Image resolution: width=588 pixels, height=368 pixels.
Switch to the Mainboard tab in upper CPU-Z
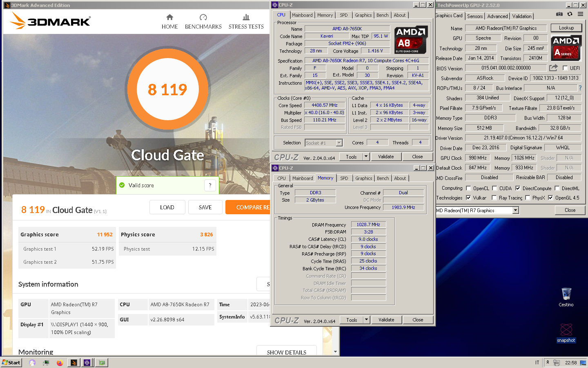coord(302,15)
